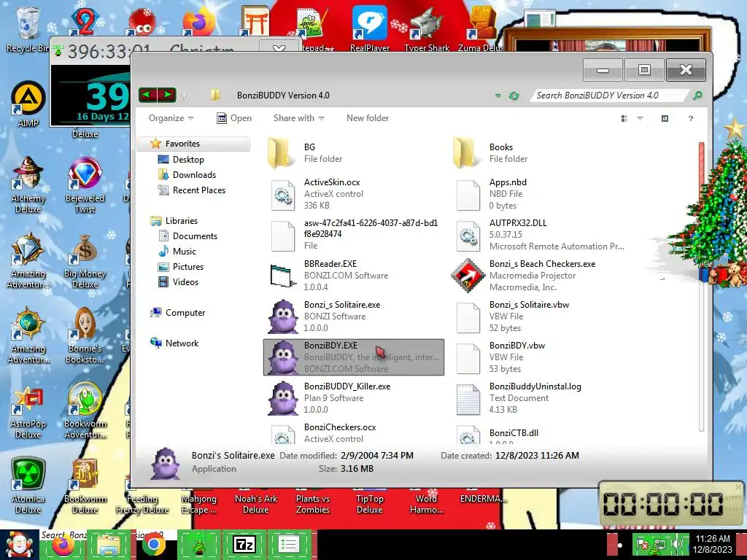This screenshot has width=747, height=560.
Task: Open the BG folder icon
Action: (281, 152)
